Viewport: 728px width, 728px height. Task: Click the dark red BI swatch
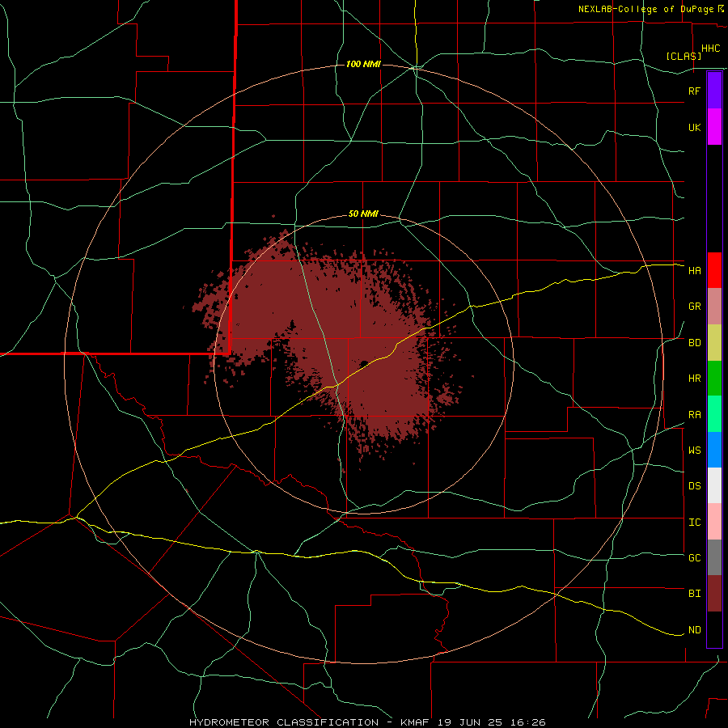tap(714, 594)
